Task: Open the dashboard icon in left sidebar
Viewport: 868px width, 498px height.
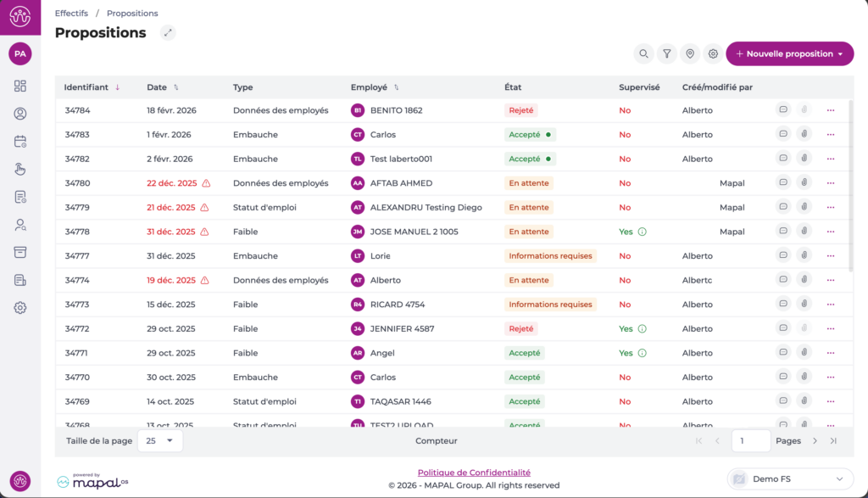Action: click(x=20, y=86)
